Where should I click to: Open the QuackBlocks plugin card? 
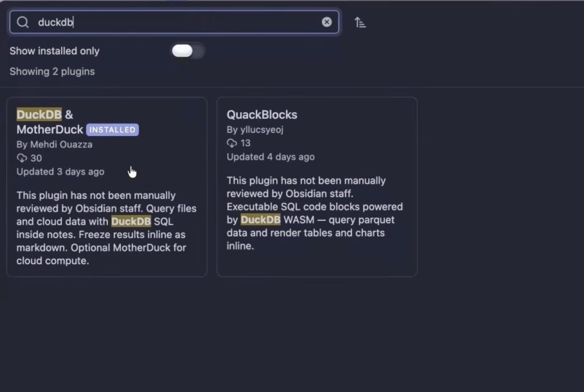click(x=317, y=187)
